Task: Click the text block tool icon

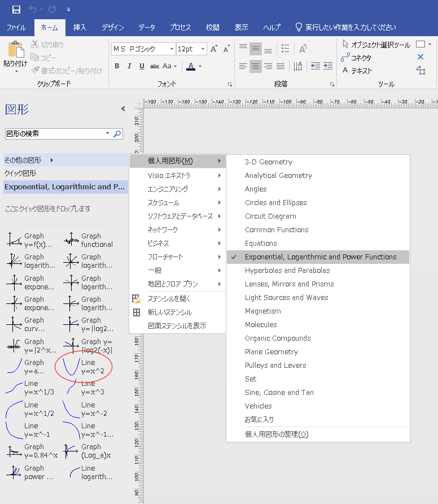Action: [421, 70]
